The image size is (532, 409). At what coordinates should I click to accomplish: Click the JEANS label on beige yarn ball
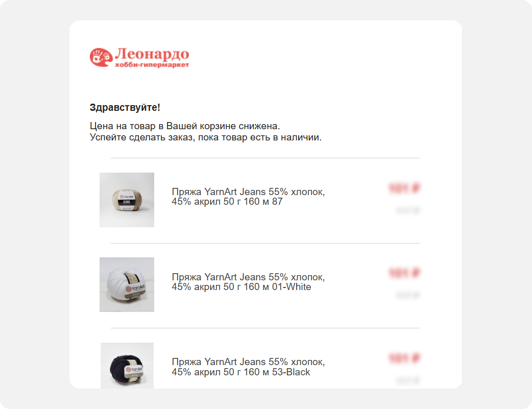click(x=127, y=202)
